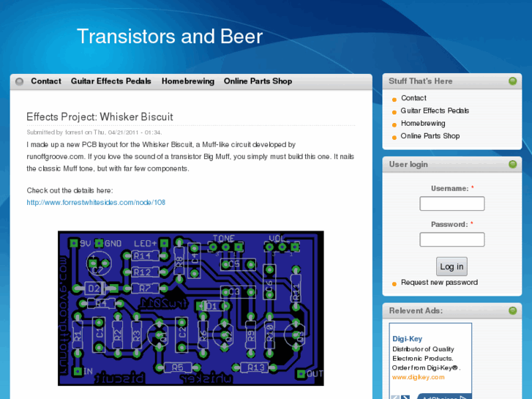Open Online Parts Shop in navigation bar

click(258, 81)
